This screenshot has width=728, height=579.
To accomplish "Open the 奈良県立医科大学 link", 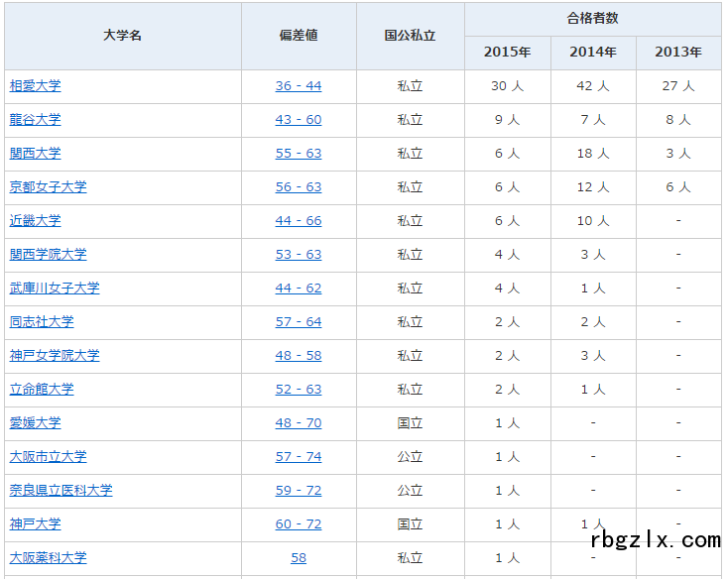I will coord(61,491).
